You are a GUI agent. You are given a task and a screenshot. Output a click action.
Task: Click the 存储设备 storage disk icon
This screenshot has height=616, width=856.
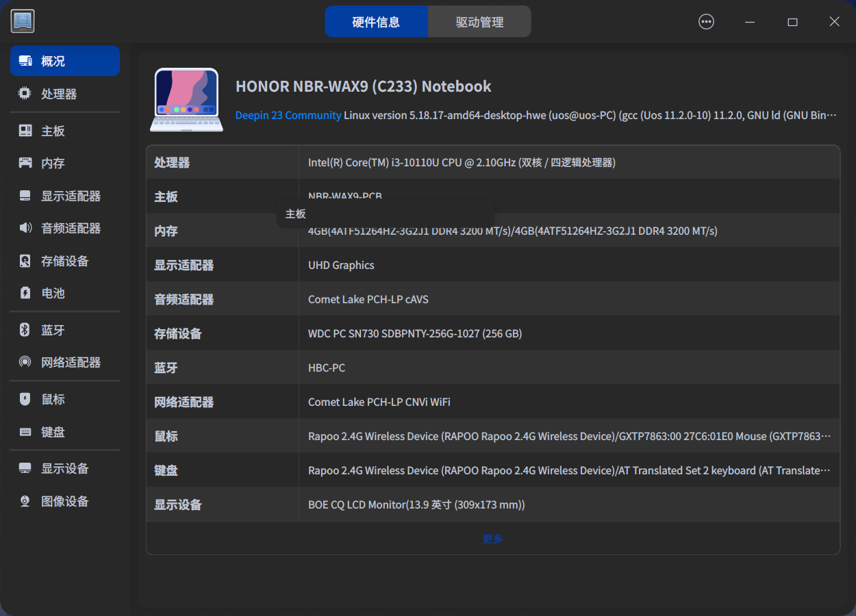coord(25,261)
